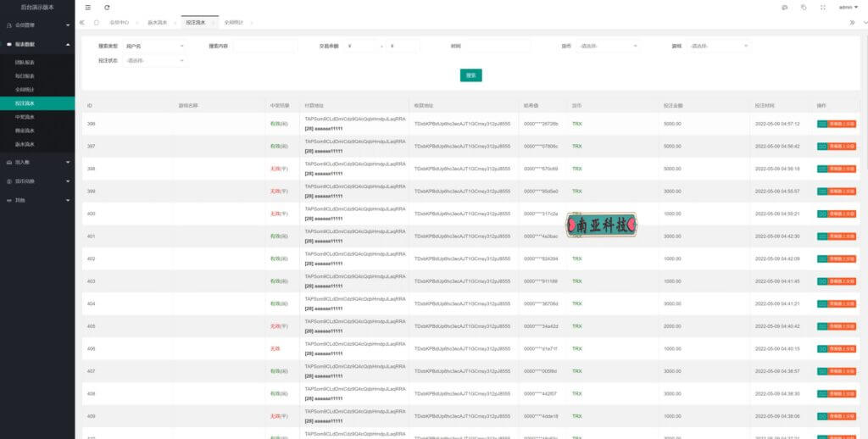Open the 搜索类型 dropdown showing 用户名
The image size is (868, 439).
(155, 46)
